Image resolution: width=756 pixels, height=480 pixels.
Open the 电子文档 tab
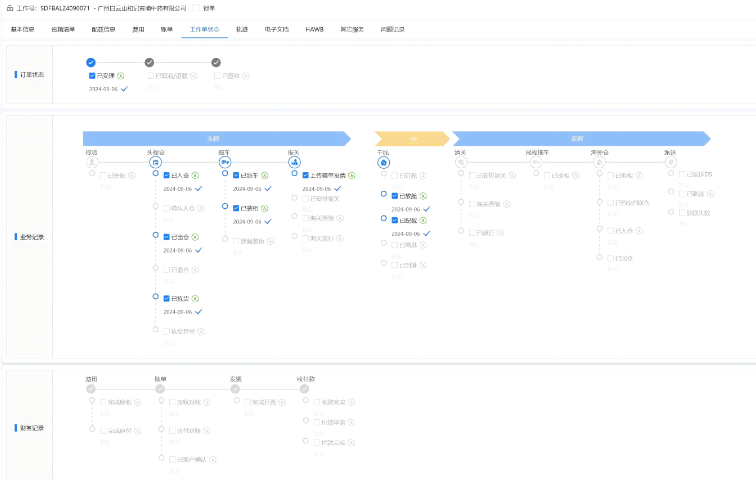pyautogui.click(x=276, y=29)
